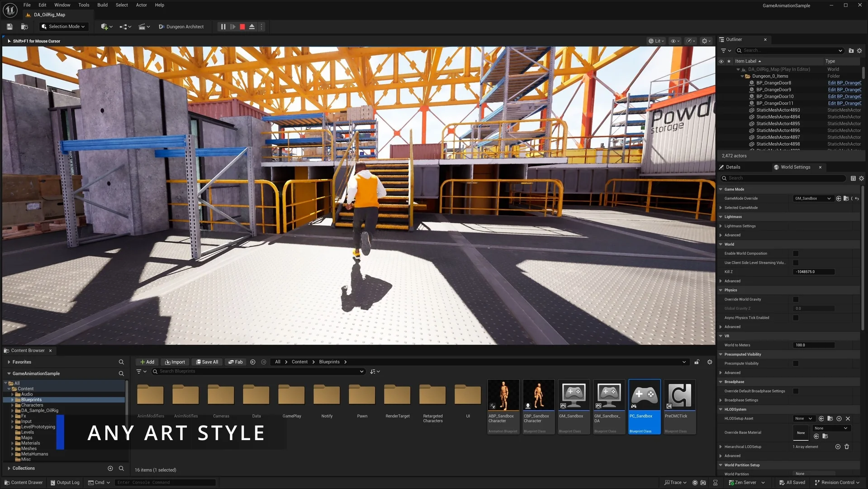The height and width of the screenshot is (489, 868).
Task: Click the Import button in Content Browser
Action: coord(175,362)
